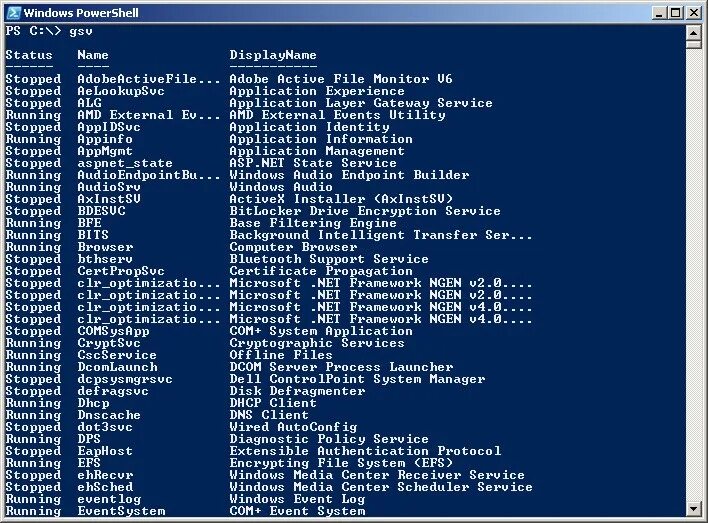Click 'Wired AutoConfig' display name
This screenshot has width=708, height=523.
[293, 427]
